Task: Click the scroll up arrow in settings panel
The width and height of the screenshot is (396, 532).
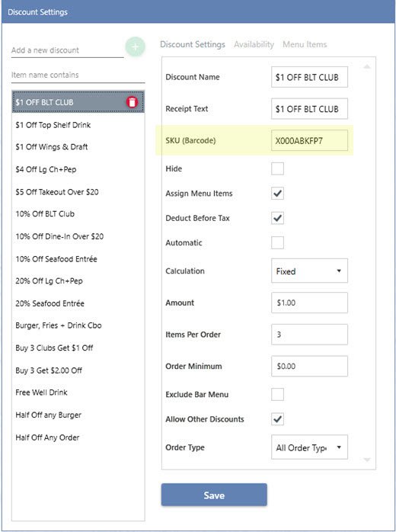Action: click(x=367, y=67)
